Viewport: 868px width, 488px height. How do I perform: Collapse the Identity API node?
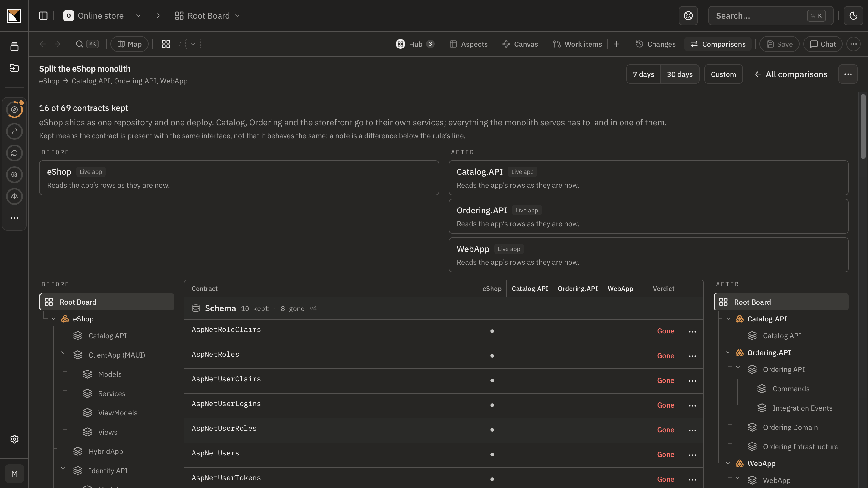click(x=63, y=468)
